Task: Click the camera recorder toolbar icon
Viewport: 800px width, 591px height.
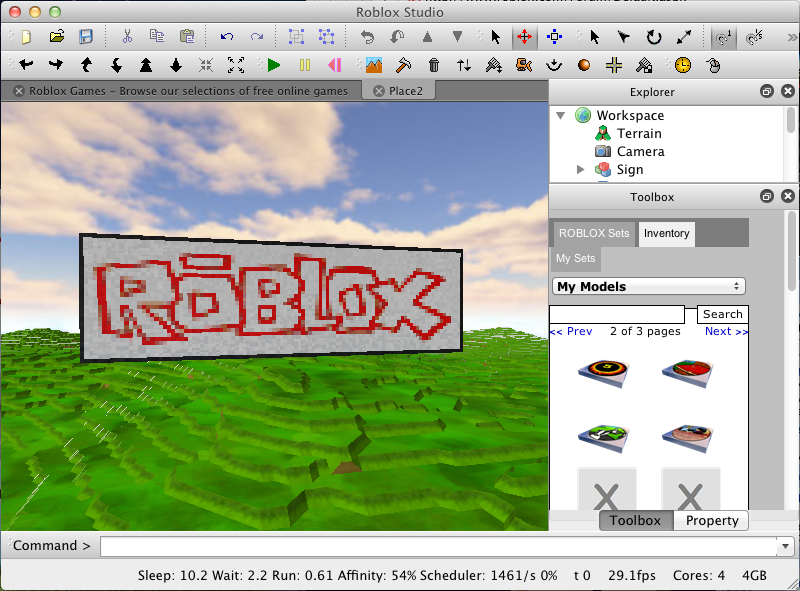Action: [x=524, y=65]
